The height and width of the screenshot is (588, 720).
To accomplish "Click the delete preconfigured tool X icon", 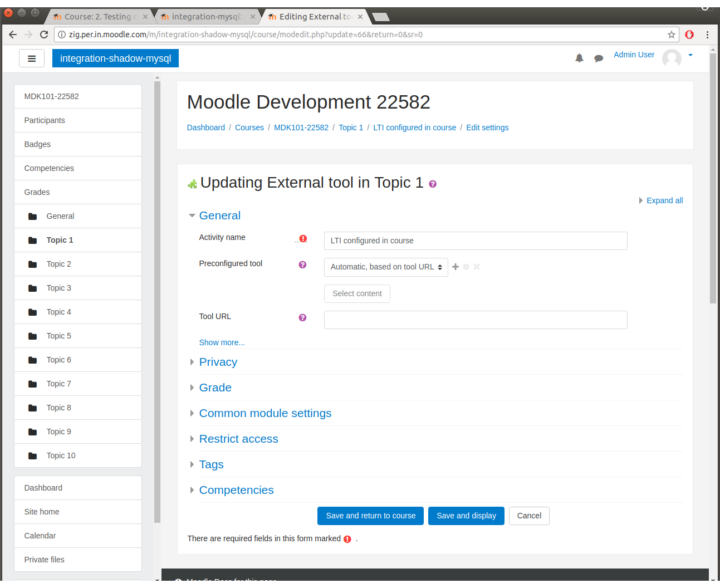I will [x=477, y=267].
